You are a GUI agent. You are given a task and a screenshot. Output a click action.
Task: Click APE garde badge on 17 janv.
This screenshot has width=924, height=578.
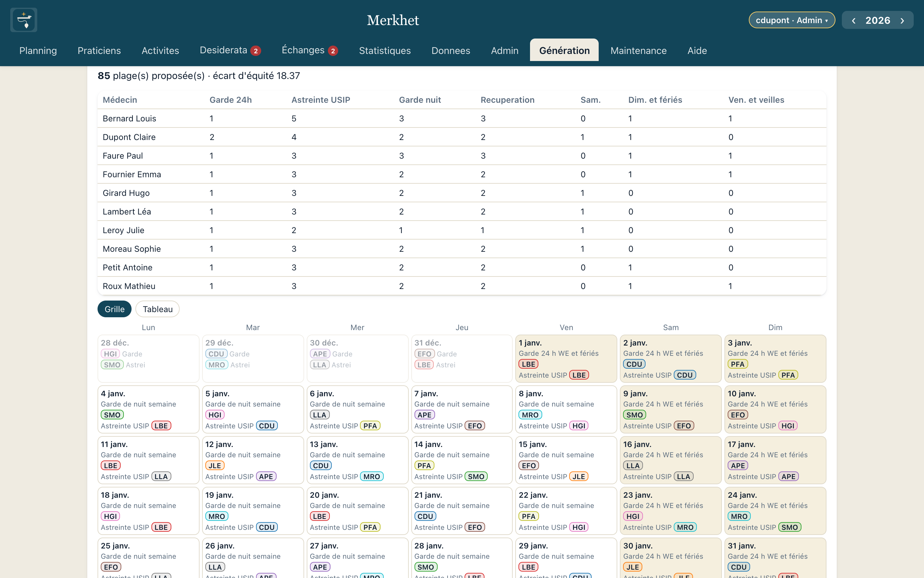(738, 466)
